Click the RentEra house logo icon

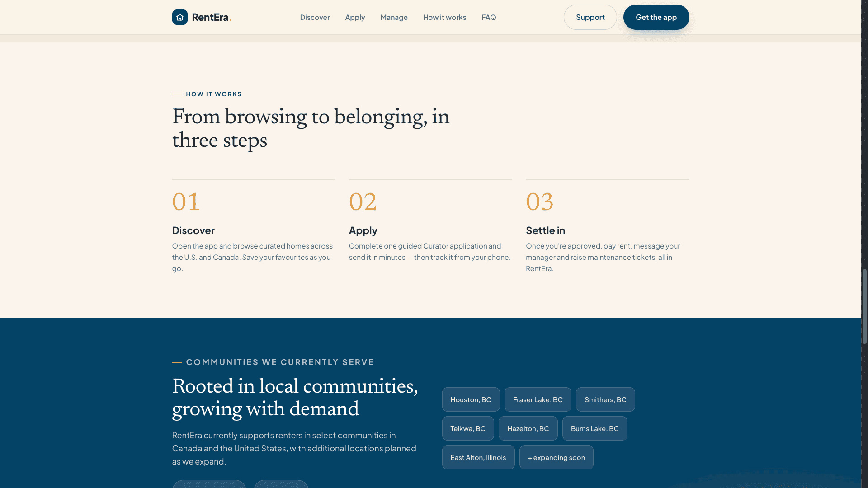pos(179,17)
